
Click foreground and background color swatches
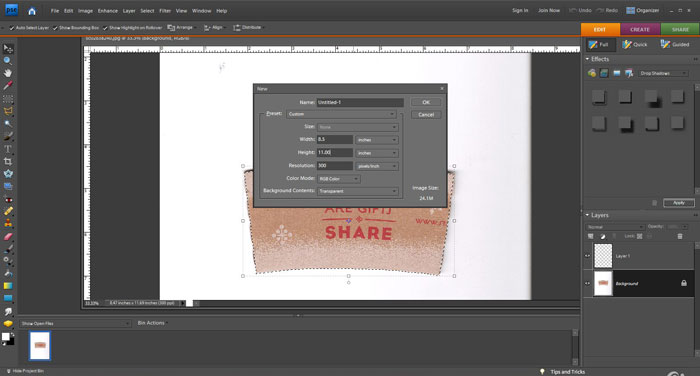coord(8,338)
